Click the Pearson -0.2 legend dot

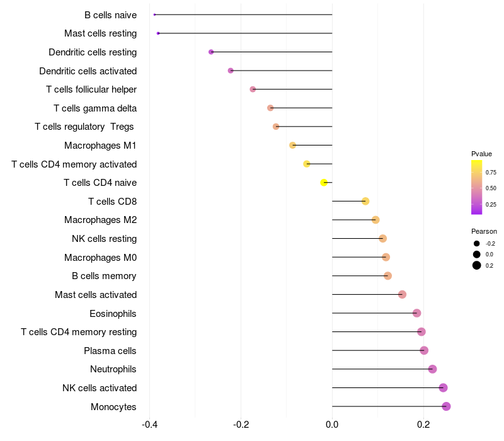click(x=477, y=244)
